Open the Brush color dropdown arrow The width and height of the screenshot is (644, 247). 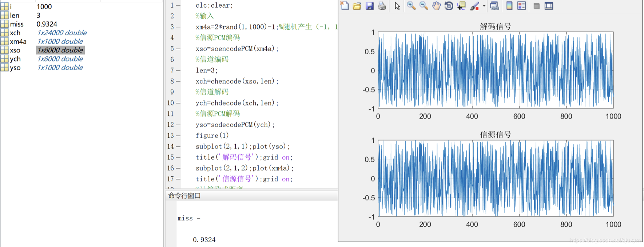tap(484, 6)
